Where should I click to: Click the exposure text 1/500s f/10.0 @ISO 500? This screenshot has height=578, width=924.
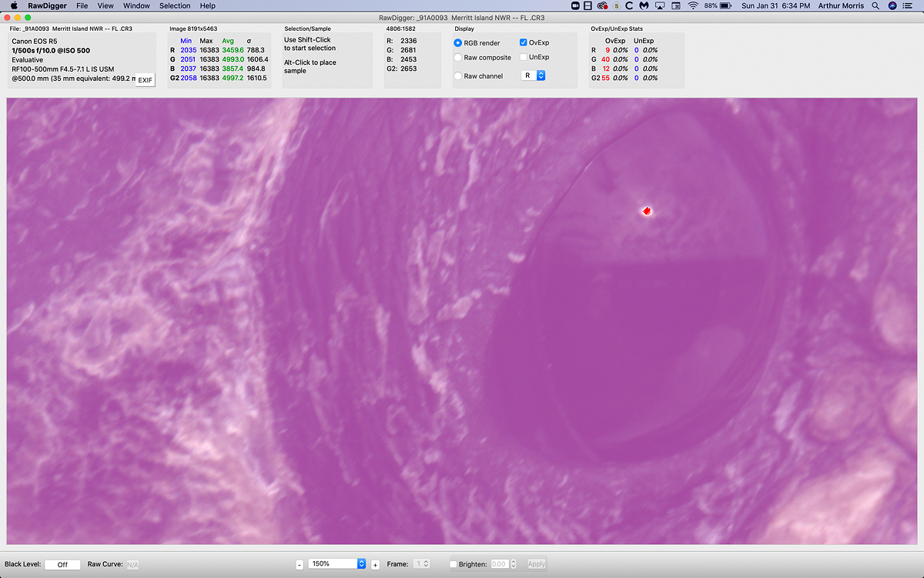(51, 50)
